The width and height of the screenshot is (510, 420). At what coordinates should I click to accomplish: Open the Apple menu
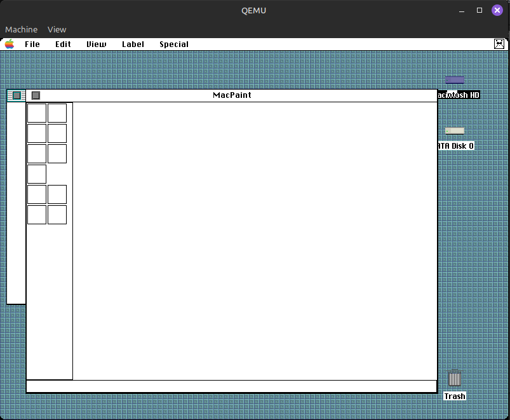pos(9,44)
